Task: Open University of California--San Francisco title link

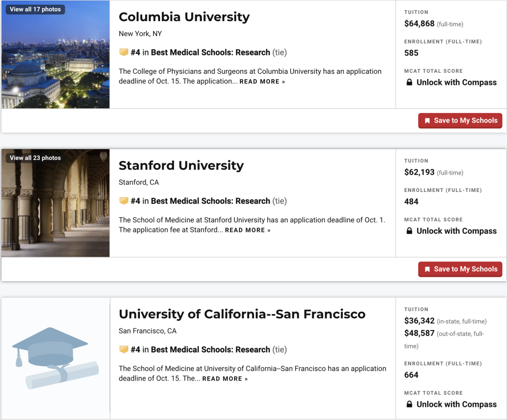Action: pyautogui.click(x=242, y=314)
